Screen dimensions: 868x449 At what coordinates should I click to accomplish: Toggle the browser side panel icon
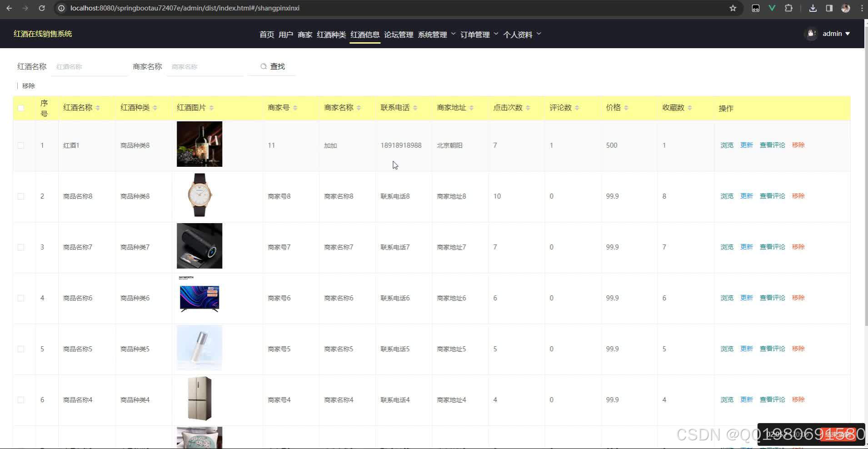(829, 8)
